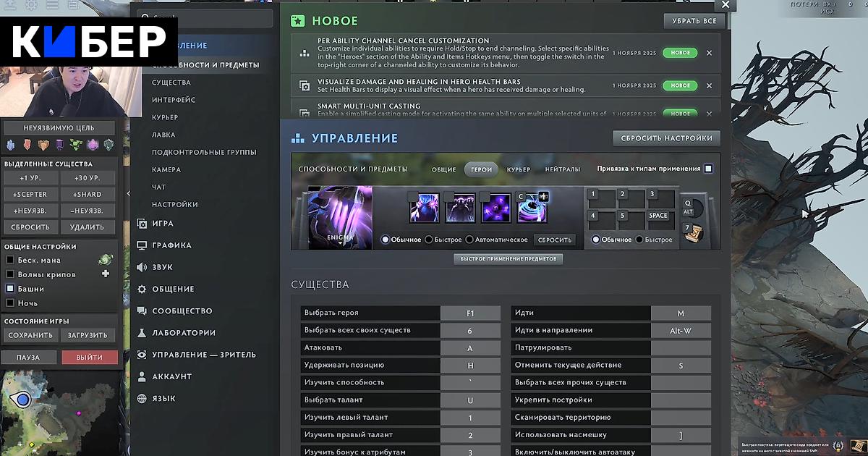The height and width of the screenshot is (456, 868).
Task: Click the Выбрать героя F1 keybind field
Action: pyautogui.click(x=470, y=313)
